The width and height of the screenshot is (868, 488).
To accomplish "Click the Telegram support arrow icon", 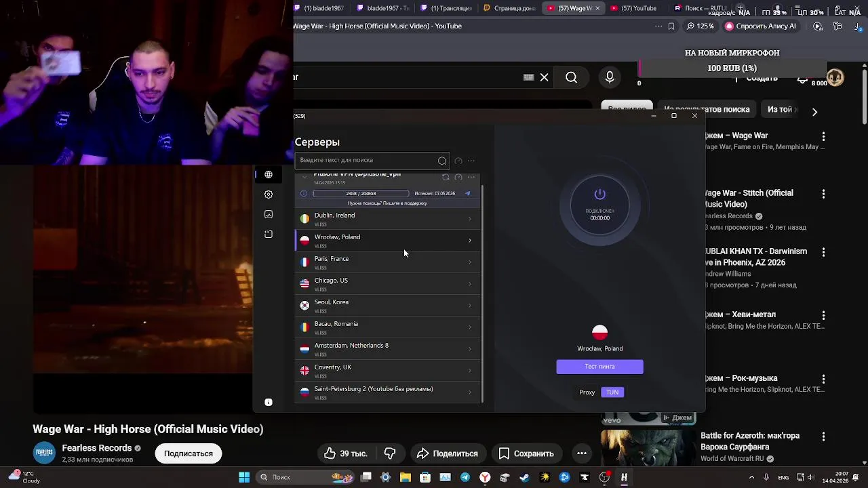I will click(467, 193).
